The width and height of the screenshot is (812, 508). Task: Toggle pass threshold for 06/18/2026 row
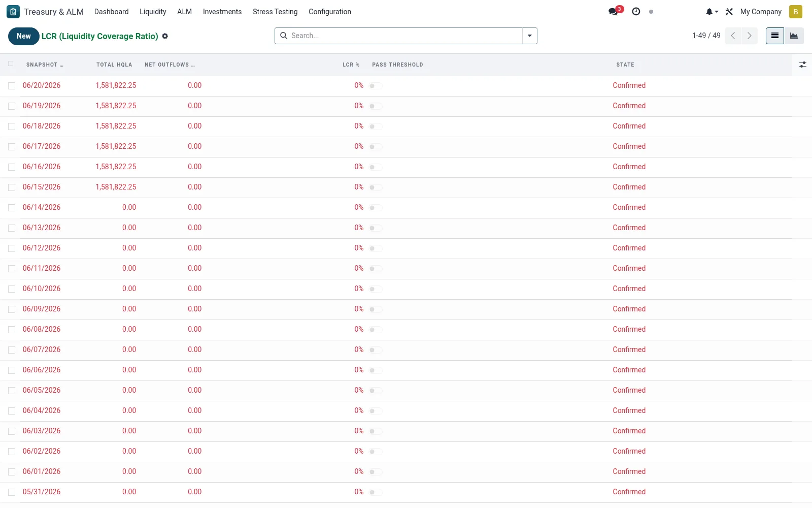pyautogui.click(x=376, y=126)
